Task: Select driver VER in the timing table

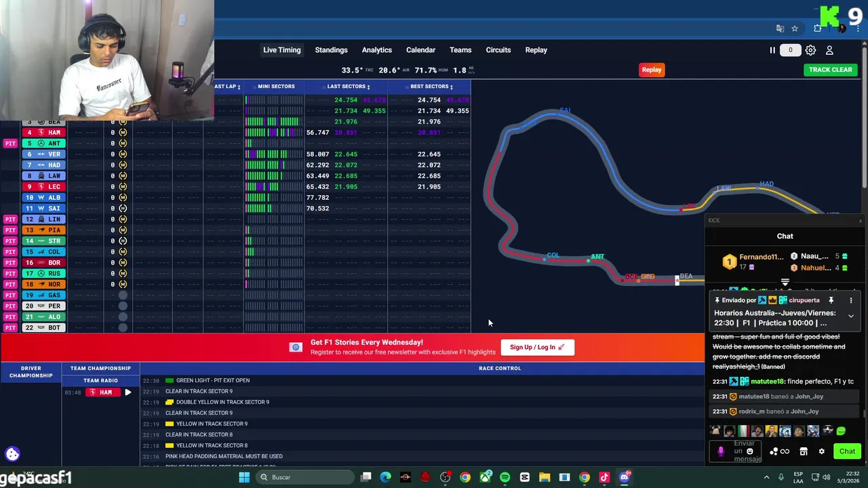Action: pos(44,154)
